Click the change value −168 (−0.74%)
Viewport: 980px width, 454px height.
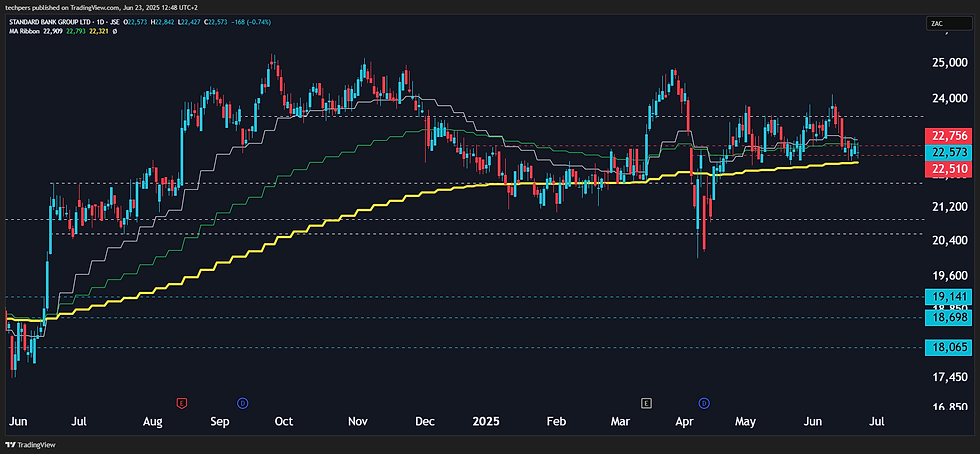tap(251, 22)
